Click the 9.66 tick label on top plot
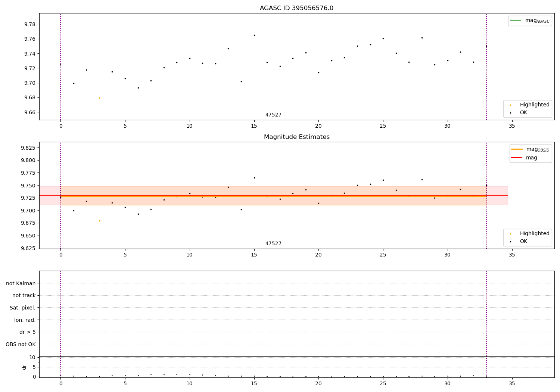This screenshot has height=392, width=560. tap(30, 112)
